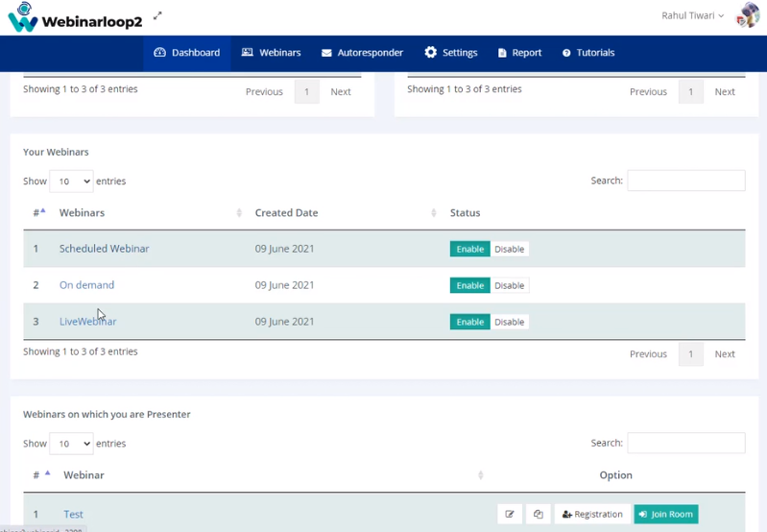Viewport: 767px width, 532px height.
Task: Click the 09 June 2021 date of LiveWebinar
Action: click(284, 322)
